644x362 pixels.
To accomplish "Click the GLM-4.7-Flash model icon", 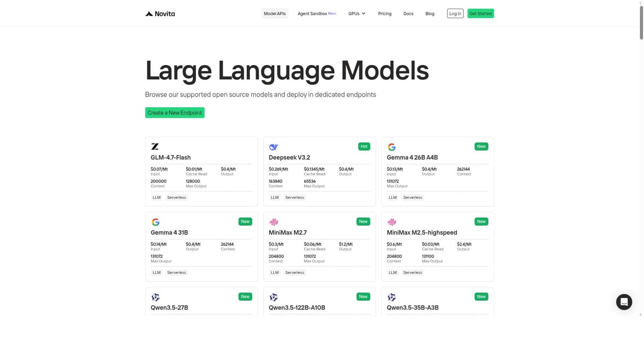I will coord(155,146).
